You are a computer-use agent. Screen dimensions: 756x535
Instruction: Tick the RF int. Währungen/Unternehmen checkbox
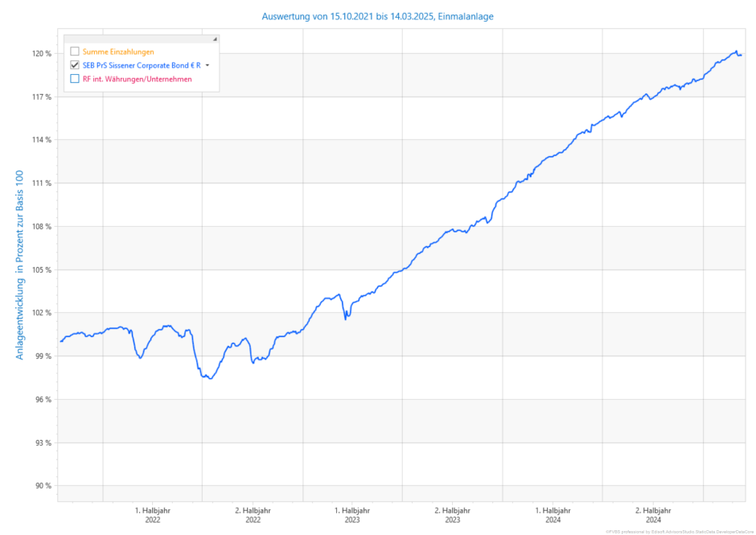(x=75, y=79)
